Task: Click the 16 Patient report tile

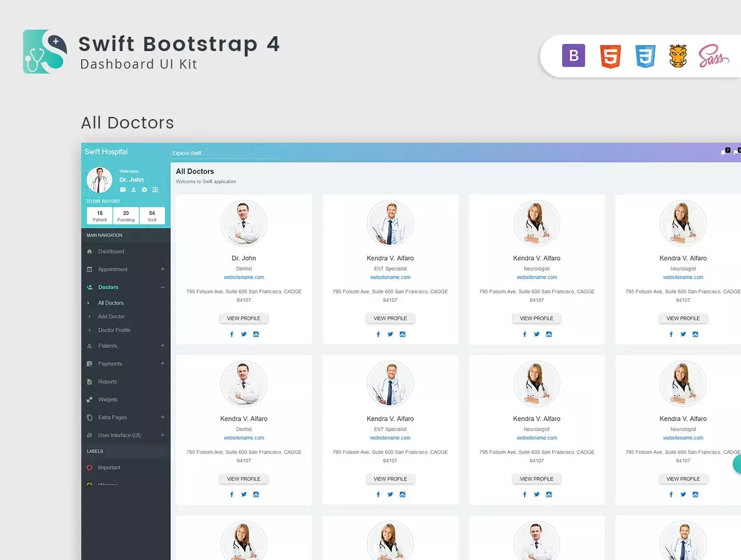Action: tap(100, 216)
